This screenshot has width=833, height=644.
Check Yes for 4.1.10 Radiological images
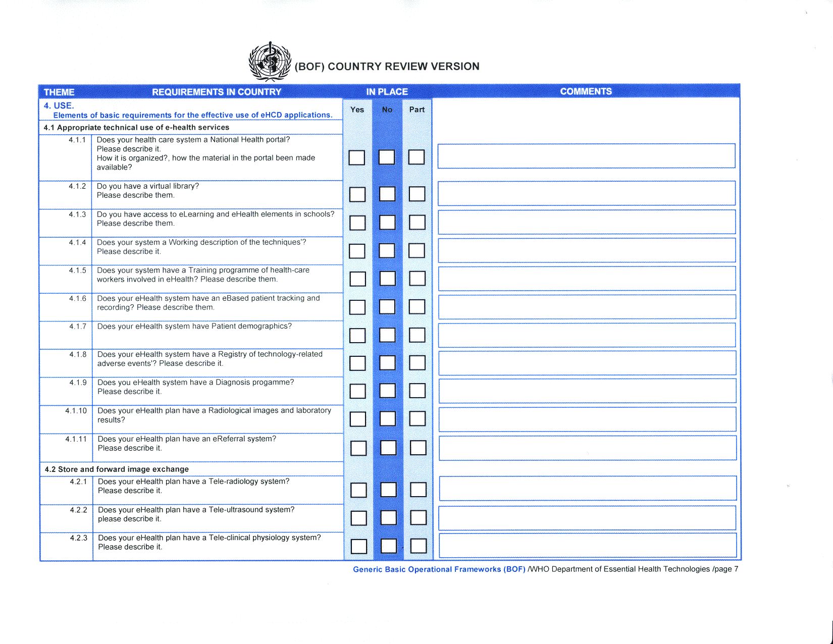357,419
